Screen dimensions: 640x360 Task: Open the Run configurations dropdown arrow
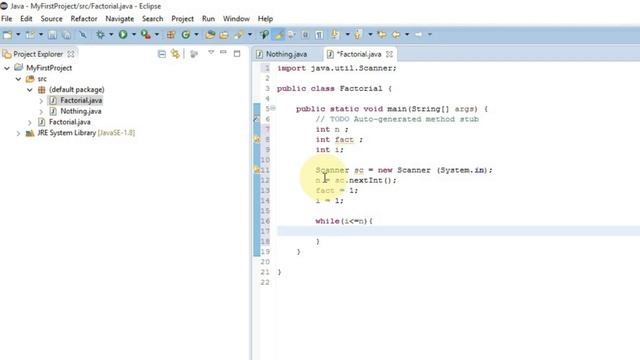point(133,35)
